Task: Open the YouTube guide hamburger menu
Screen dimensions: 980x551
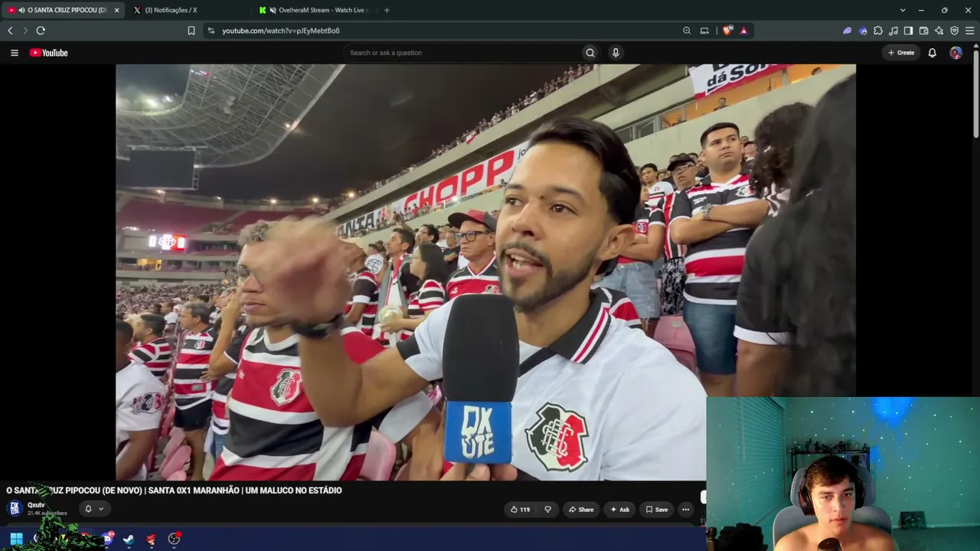Action: click(x=14, y=53)
